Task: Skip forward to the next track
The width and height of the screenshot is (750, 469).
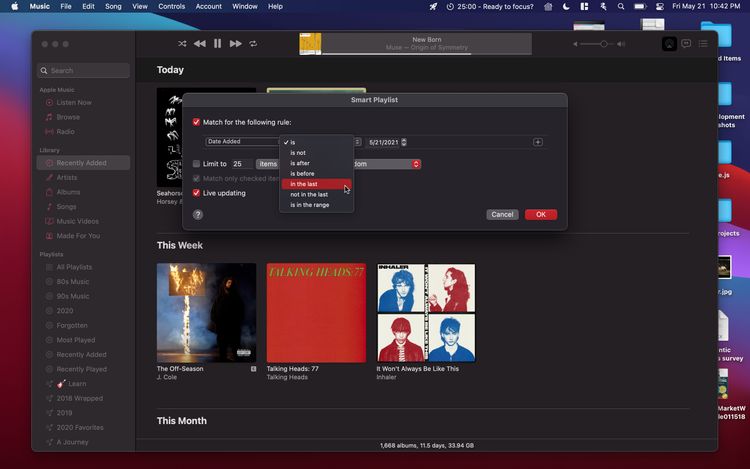Action: 235,44
